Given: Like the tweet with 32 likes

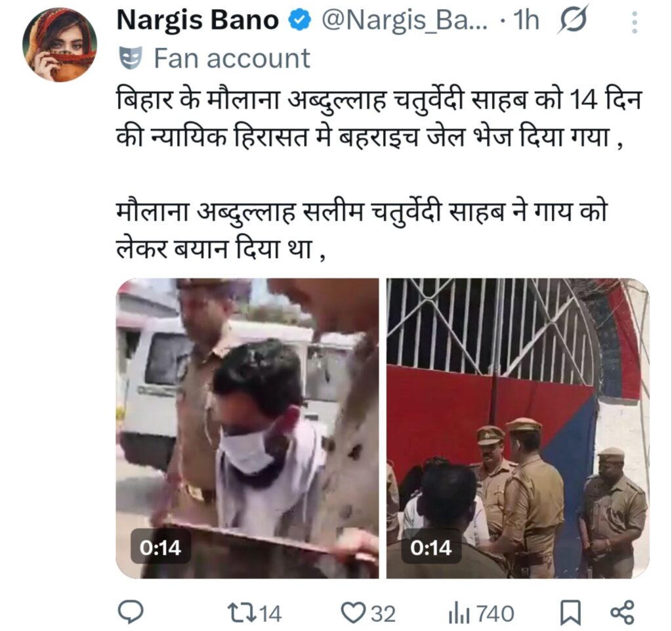Looking at the screenshot, I should (367, 613).
